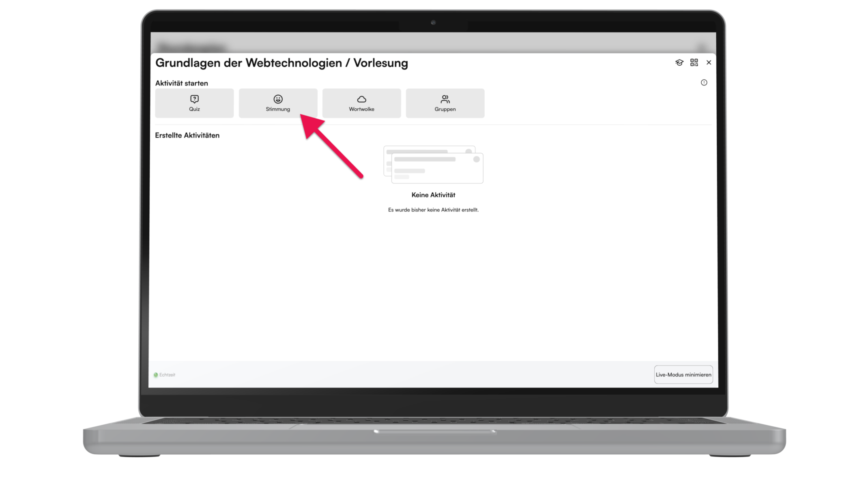Open the graduation cap icon

pyautogui.click(x=679, y=62)
